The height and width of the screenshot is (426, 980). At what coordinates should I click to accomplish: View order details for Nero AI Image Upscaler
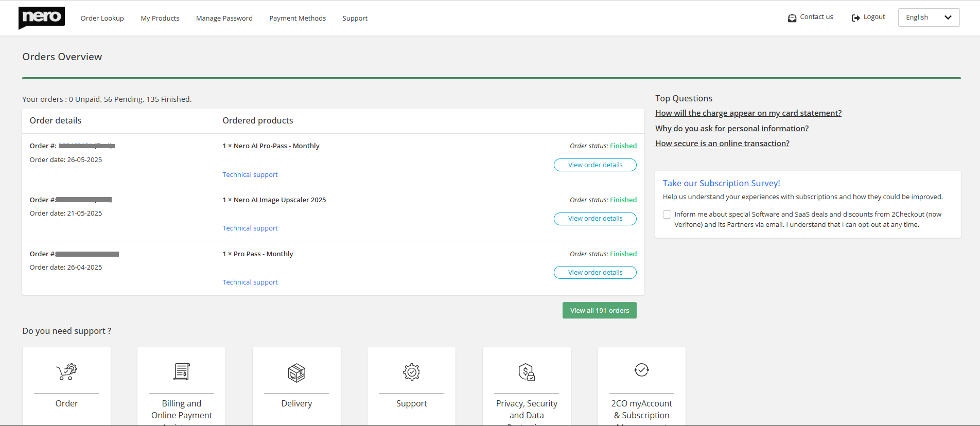595,219
